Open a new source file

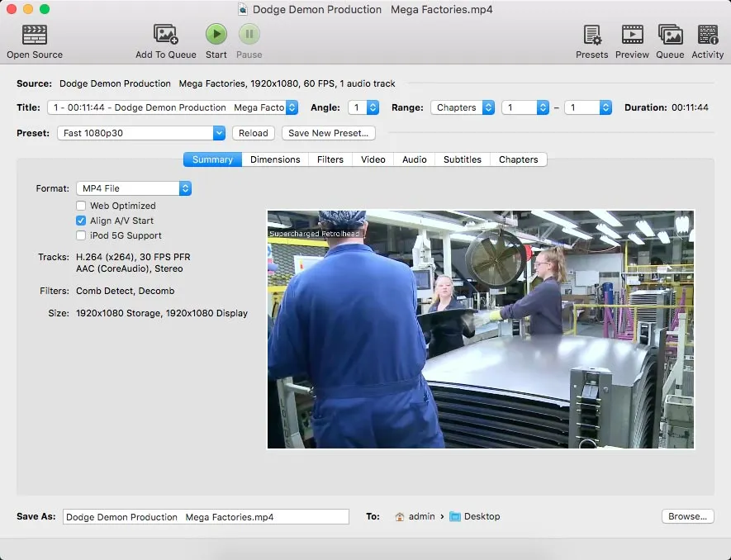click(34, 35)
